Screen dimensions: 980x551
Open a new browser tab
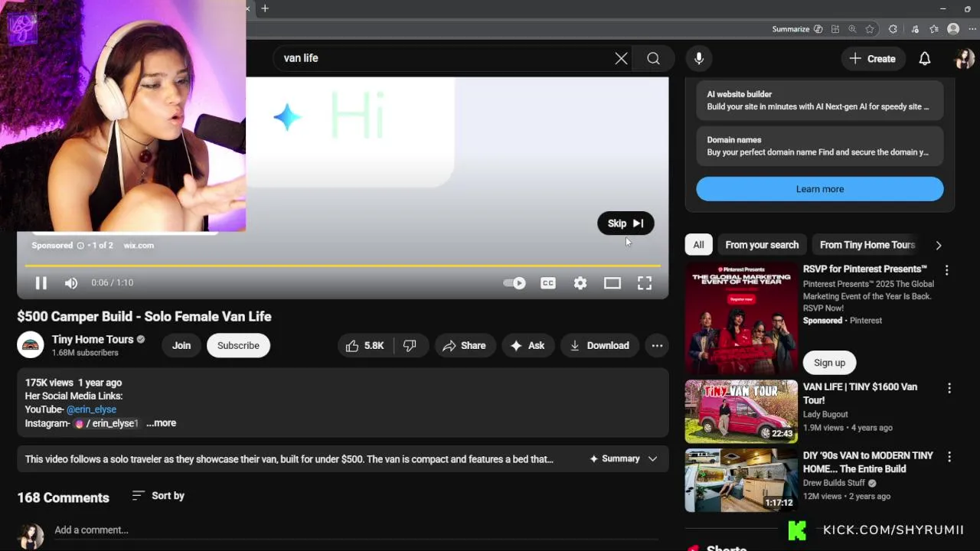(265, 8)
